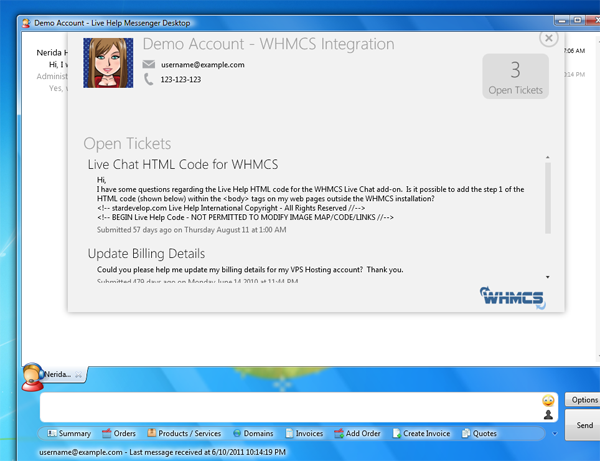The height and width of the screenshot is (461, 600).
Task: Open the emoticon smiley picker
Action: tap(548, 401)
